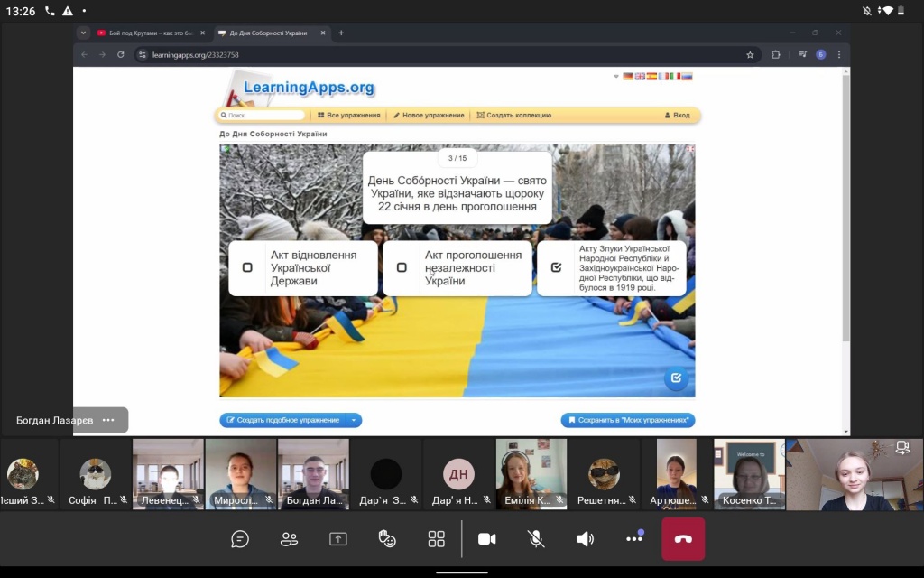Image resolution: width=924 pixels, height=578 pixels.
Task: Click "Сохранить в Моих упражнениях" button
Action: point(628,420)
